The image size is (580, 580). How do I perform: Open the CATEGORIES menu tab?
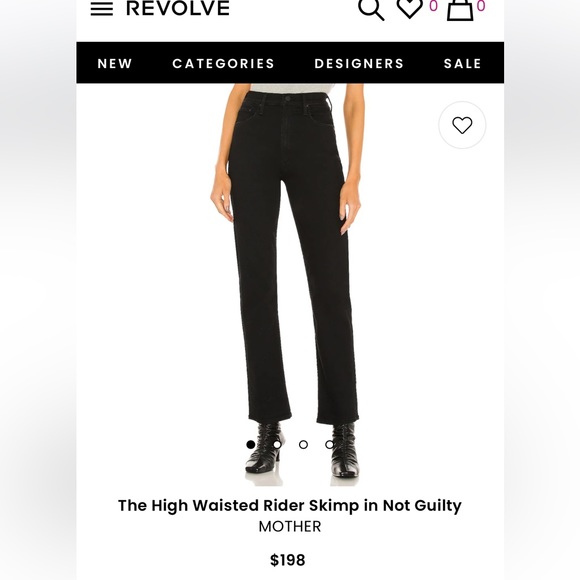coord(223,64)
